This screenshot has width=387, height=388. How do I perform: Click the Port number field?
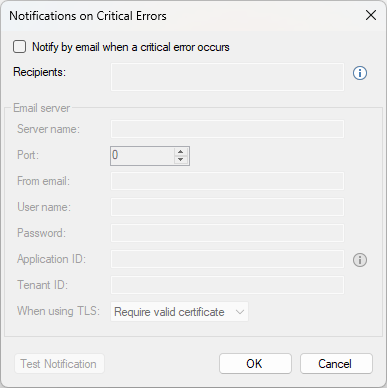(142, 155)
